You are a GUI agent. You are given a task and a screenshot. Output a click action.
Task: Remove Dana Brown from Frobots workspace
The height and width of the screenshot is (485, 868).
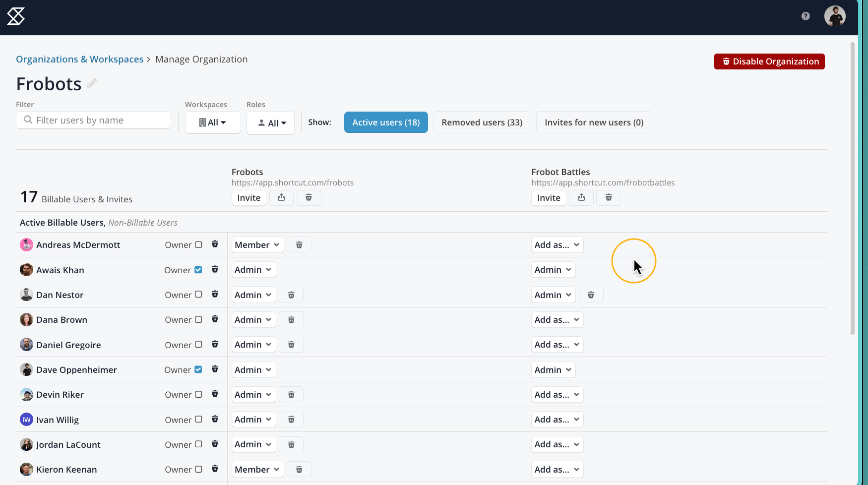coord(291,320)
